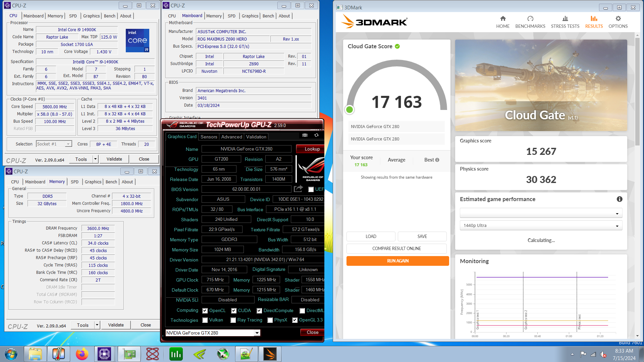Open the empty game selection dropdown
644x362 pixels.
point(541,213)
